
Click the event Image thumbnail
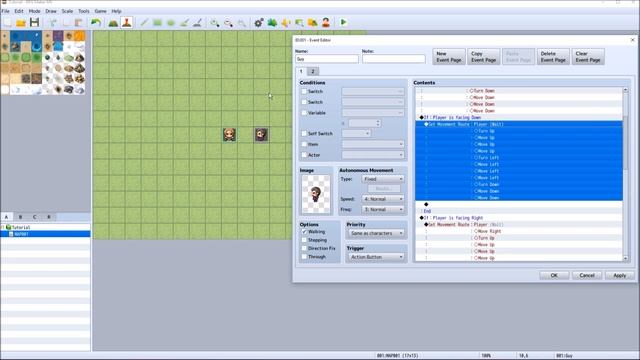tap(316, 194)
